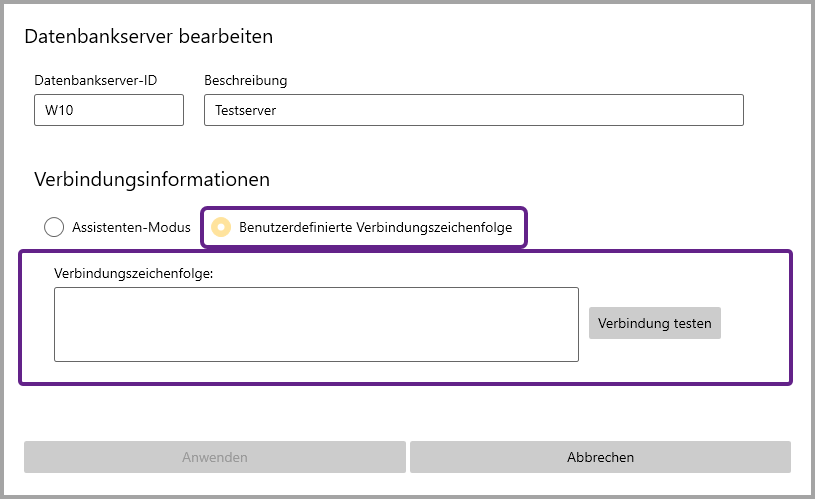Cancel the dialog with Abbrechen
815x499 pixels.
[x=600, y=457]
